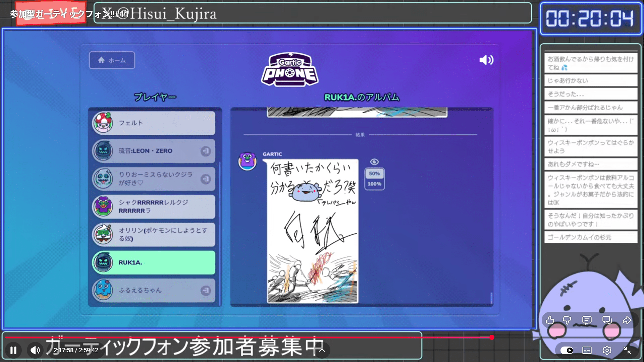Viewport: 644px width, 362px height.
Task: Open YouTube player settings gear
Action: point(607,350)
